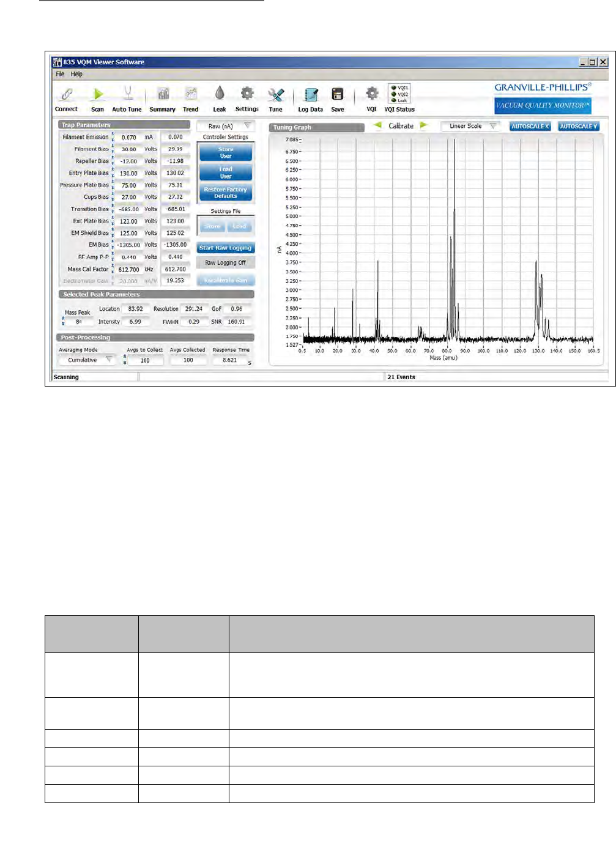
Task: Click the Response Time 8.621 value
Action: tap(229, 360)
